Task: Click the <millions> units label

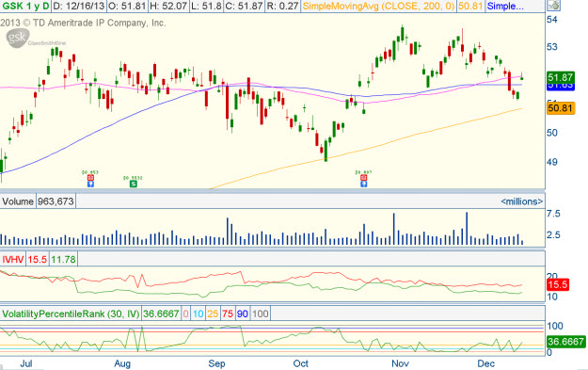Action: (x=521, y=201)
